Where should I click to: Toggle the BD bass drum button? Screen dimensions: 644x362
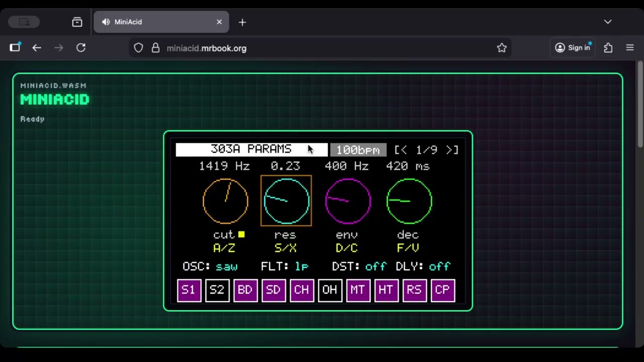tap(246, 291)
